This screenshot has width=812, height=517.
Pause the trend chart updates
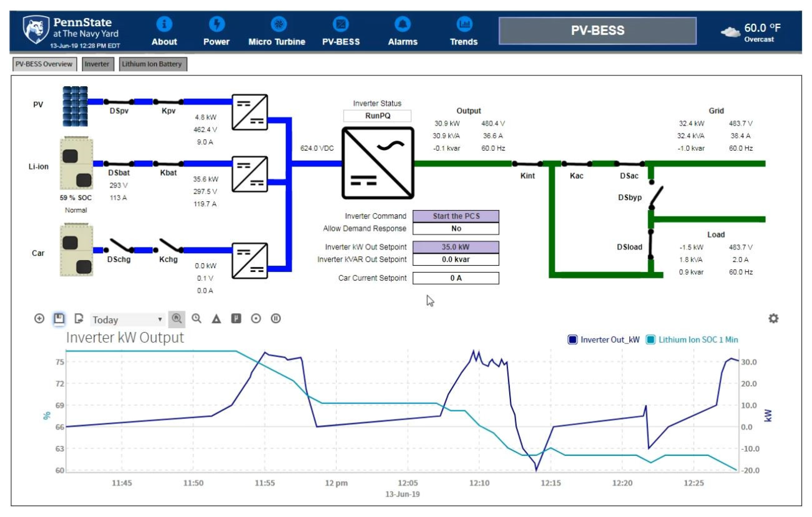coord(276,318)
